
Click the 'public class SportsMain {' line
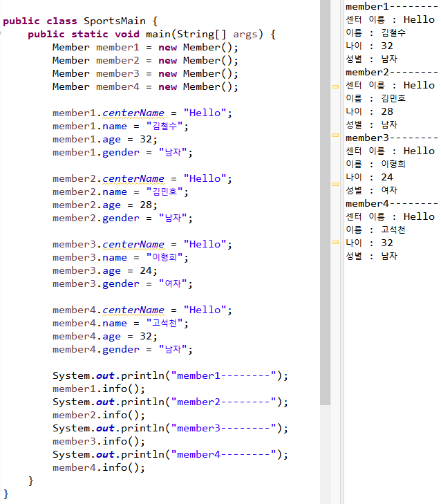[80, 21]
